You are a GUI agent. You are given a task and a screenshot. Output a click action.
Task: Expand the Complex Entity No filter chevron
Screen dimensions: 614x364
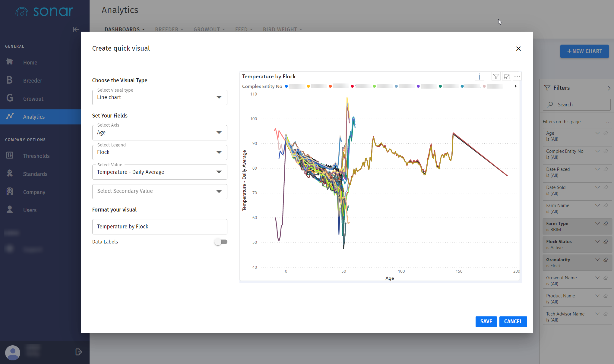tap(597, 151)
